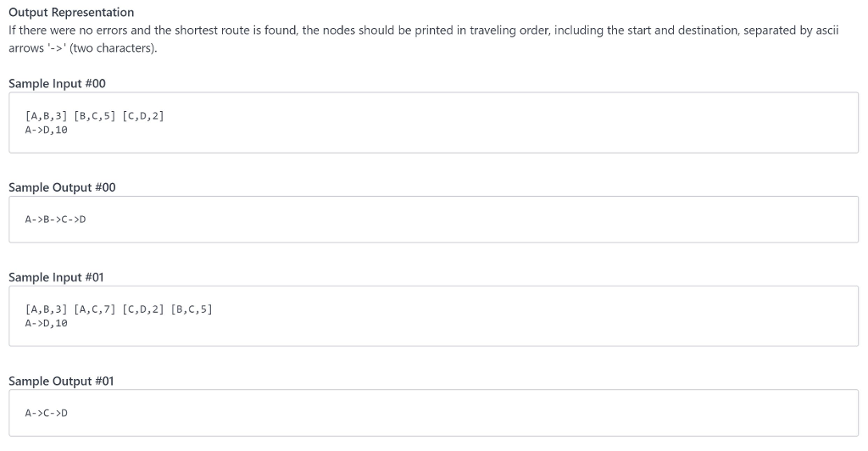Click the Output Representation heading
868x451 pixels.
71,12
